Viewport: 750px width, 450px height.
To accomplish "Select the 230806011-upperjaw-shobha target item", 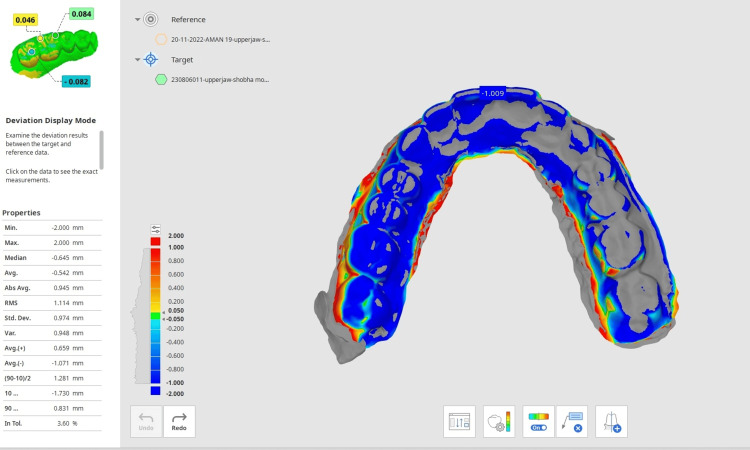I will pos(220,80).
